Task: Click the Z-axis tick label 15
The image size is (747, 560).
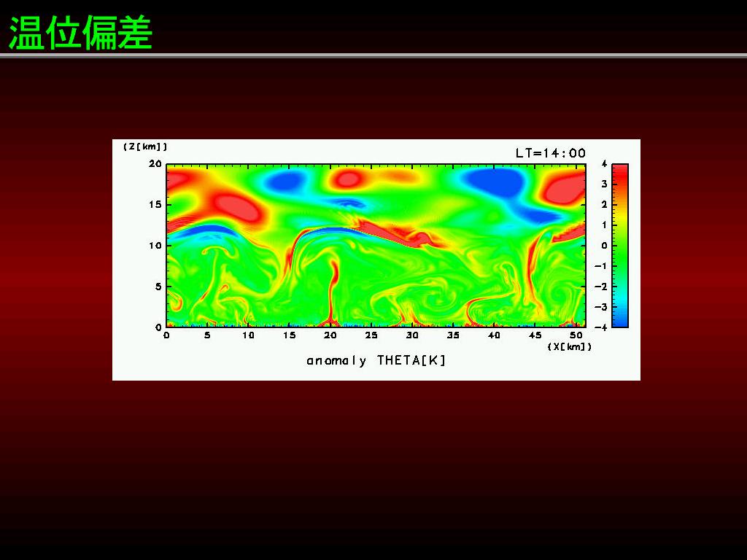Action: tap(155, 205)
